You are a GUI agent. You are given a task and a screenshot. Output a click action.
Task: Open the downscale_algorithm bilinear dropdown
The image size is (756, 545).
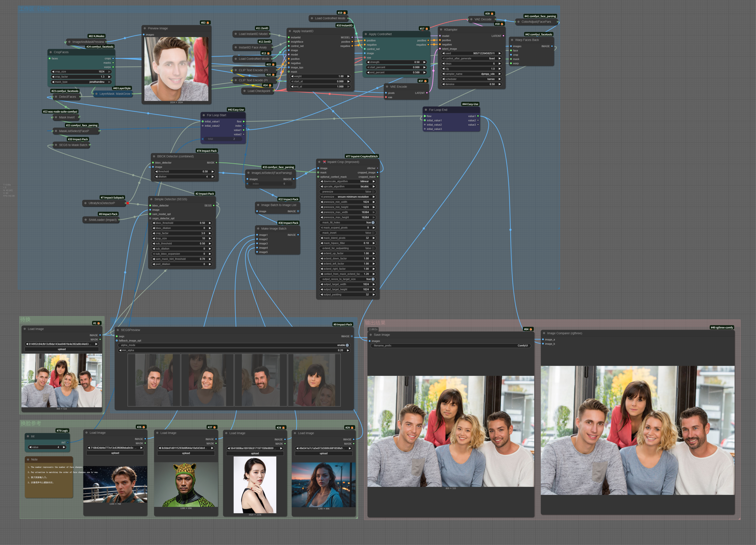coord(348,182)
